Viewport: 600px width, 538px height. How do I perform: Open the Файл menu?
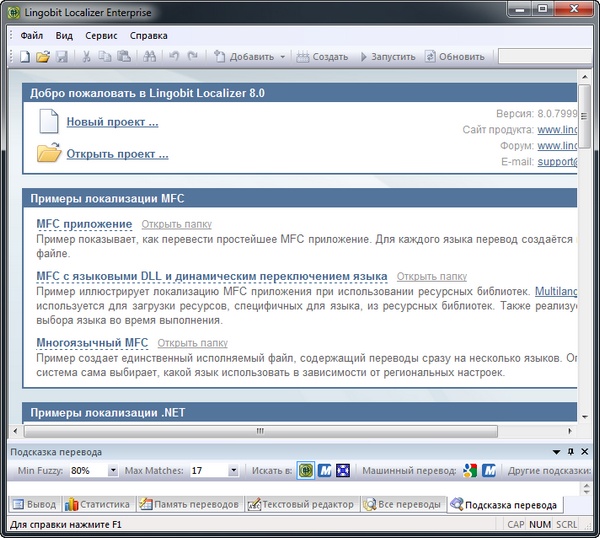click(x=31, y=36)
